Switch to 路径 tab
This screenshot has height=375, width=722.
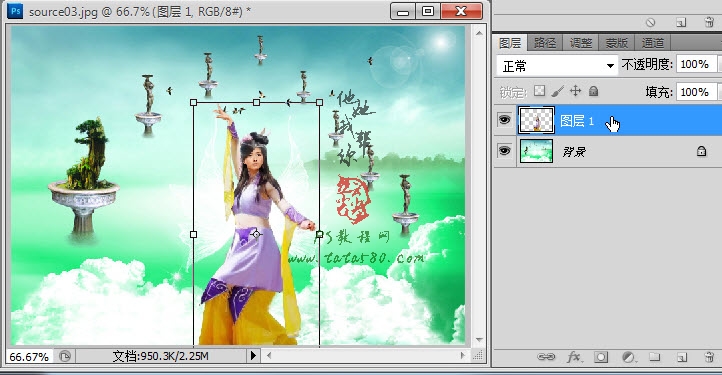pyautogui.click(x=545, y=43)
